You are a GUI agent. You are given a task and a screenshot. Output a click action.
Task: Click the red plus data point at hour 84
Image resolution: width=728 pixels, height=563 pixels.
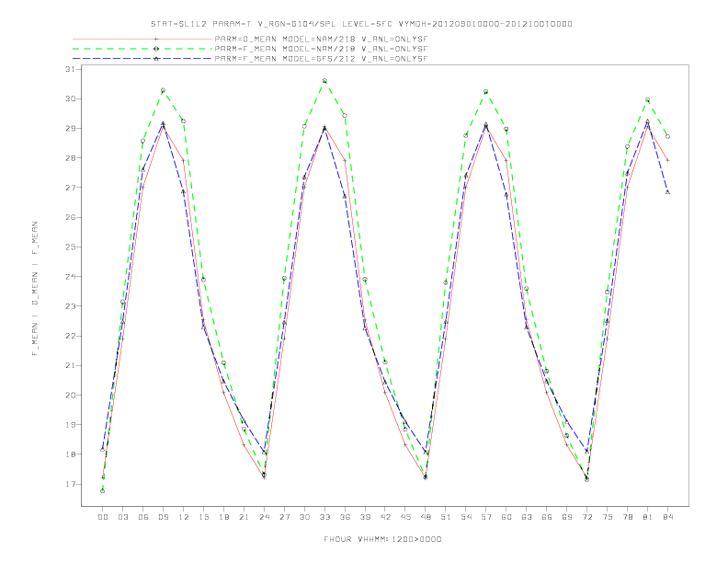pos(667,160)
